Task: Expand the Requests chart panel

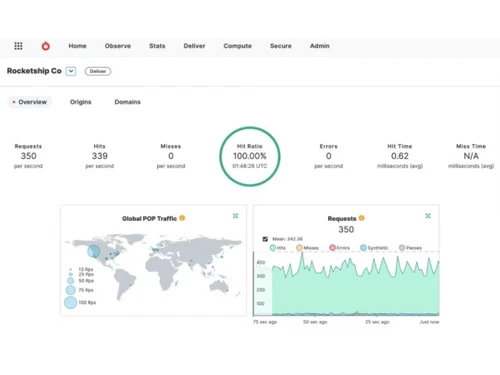Action: [428, 216]
